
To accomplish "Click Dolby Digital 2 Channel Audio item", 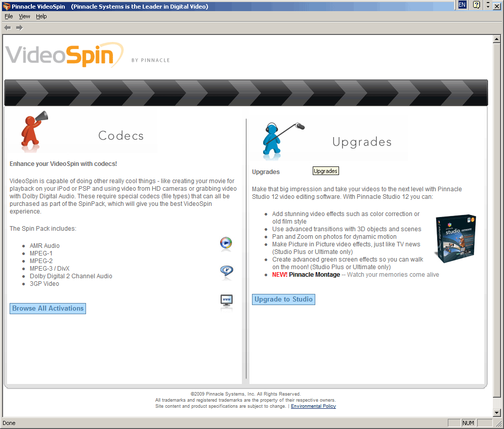I will (71, 276).
